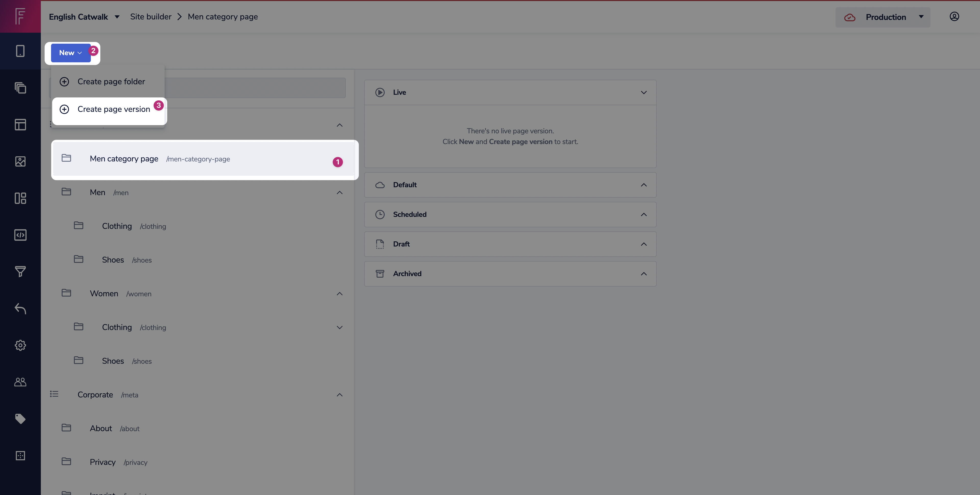Viewport: 980px width, 495px height.
Task: Select the image media sidebar icon
Action: tap(20, 161)
